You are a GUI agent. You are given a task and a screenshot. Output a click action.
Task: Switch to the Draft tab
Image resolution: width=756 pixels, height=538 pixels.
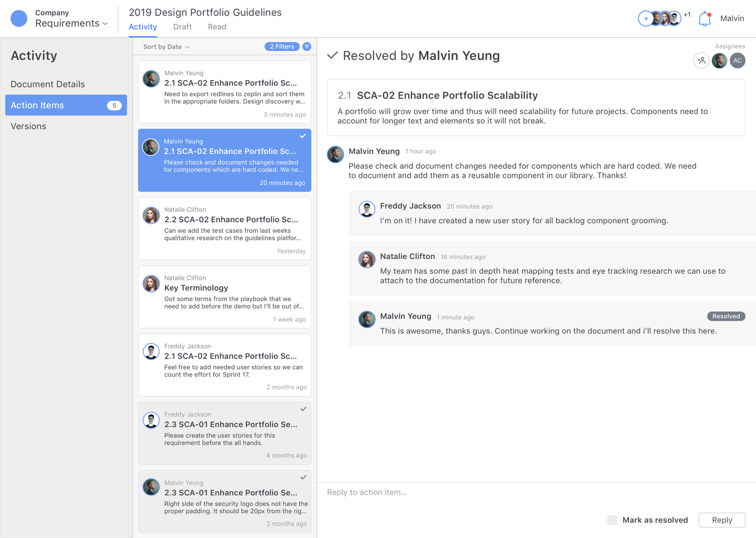coord(182,27)
